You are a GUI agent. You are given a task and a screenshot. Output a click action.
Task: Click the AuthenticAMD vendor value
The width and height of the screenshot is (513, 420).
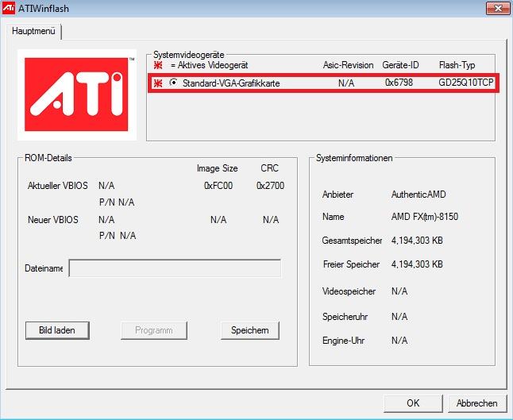coord(418,195)
